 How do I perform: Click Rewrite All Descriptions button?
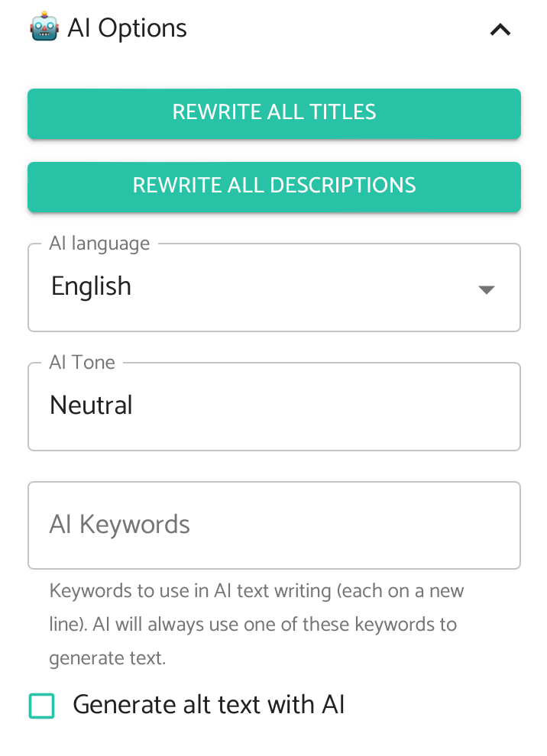(274, 186)
